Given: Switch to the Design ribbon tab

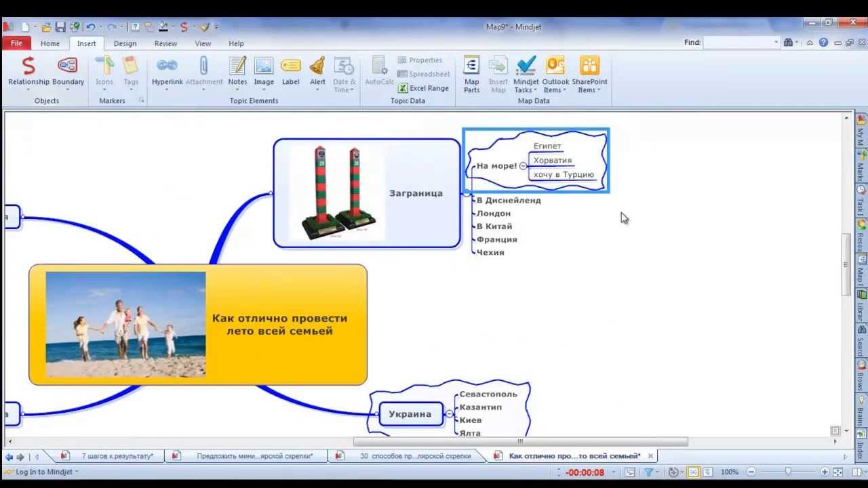Looking at the screenshot, I should (125, 43).
